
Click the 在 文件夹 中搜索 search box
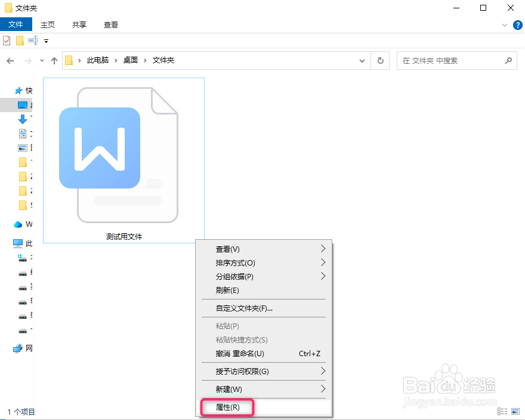point(457,61)
